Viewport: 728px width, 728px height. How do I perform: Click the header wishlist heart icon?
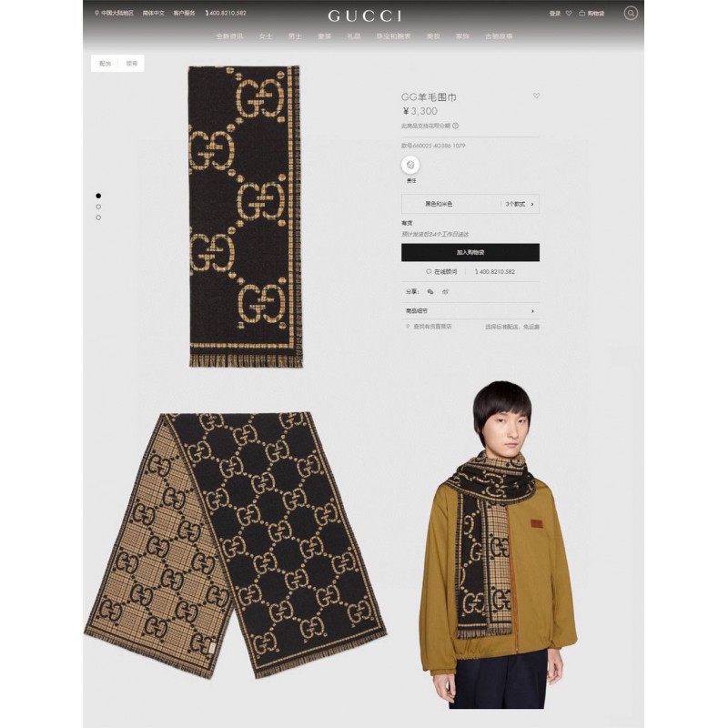pyautogui.click(x=569, y=14)
